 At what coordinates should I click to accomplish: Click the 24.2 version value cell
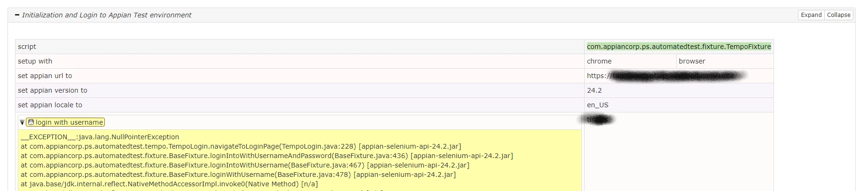click(679, 90)
